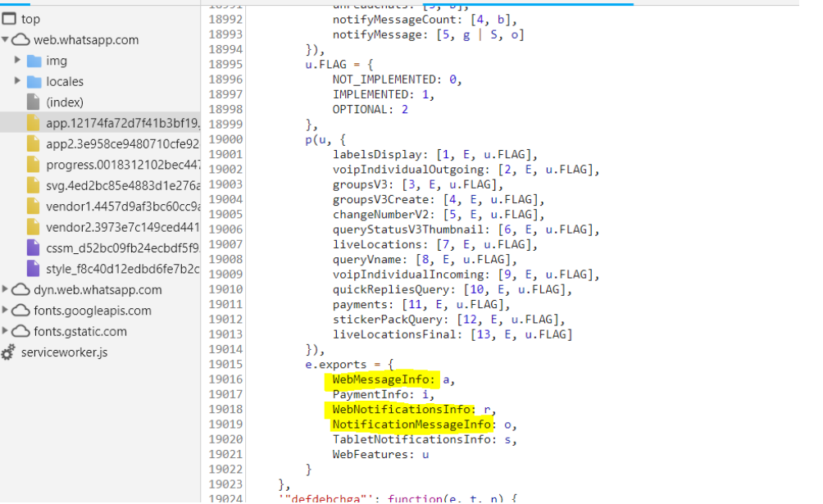The height and width of the screenshot is (504, 823).
Task: Click the cssm_d52bc09fb24ecbdf5f9 stylesheet icon
Action: point(33,247)
